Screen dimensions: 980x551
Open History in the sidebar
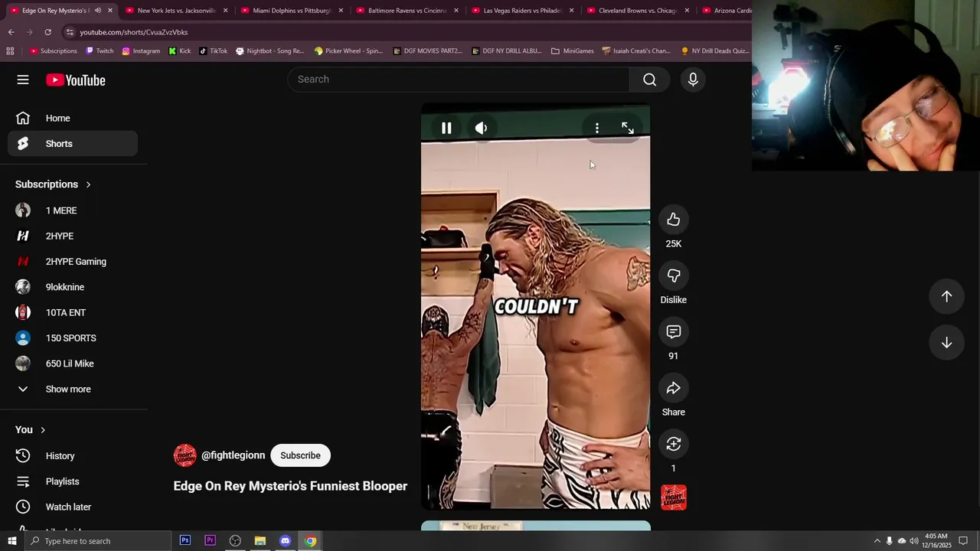[73, 456]
